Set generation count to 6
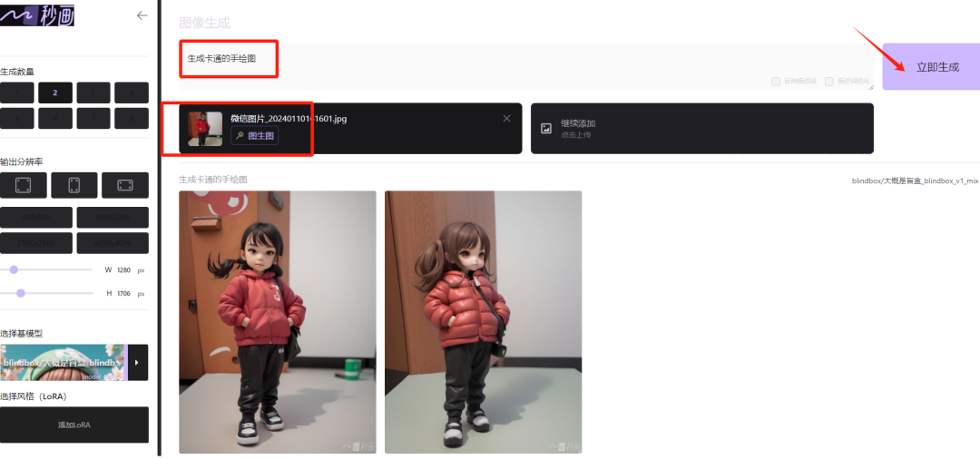 [55, 118]
